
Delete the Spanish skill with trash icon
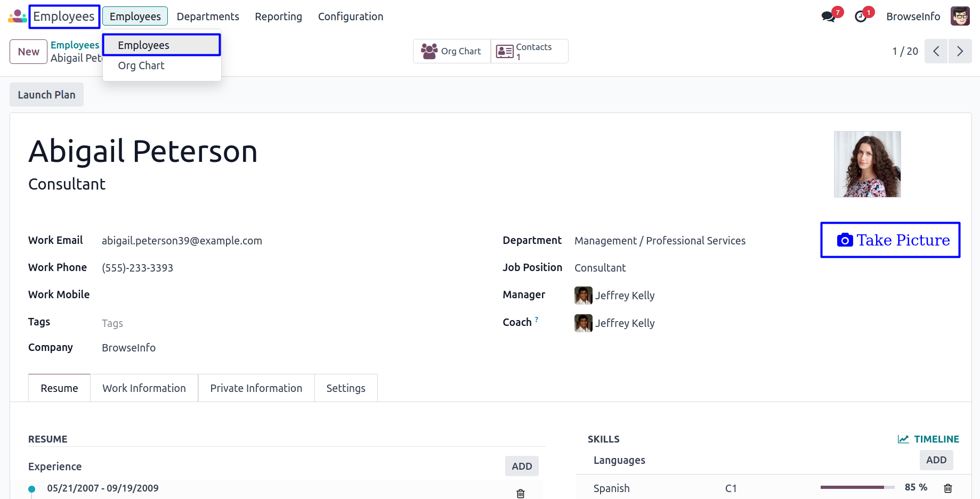point(947,488)
